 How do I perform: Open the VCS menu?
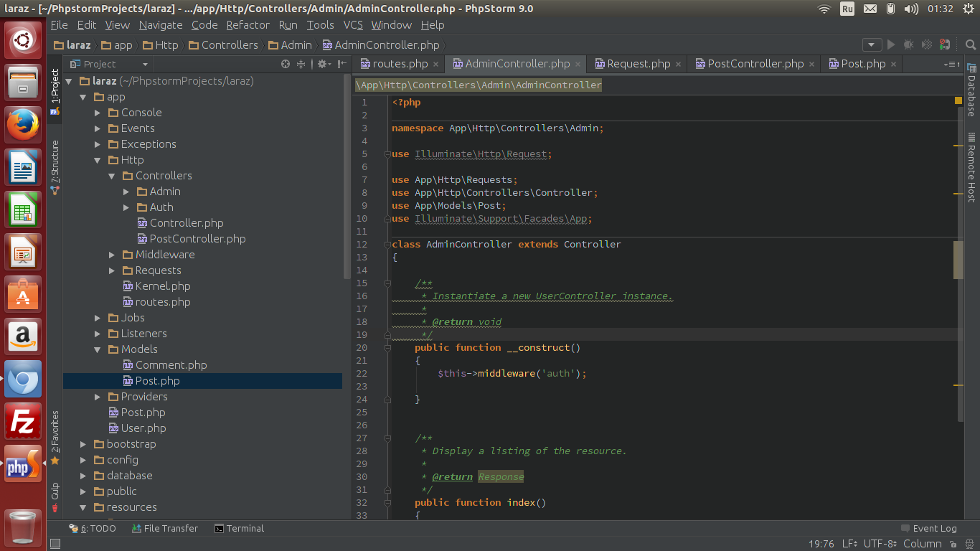[353, 24]
